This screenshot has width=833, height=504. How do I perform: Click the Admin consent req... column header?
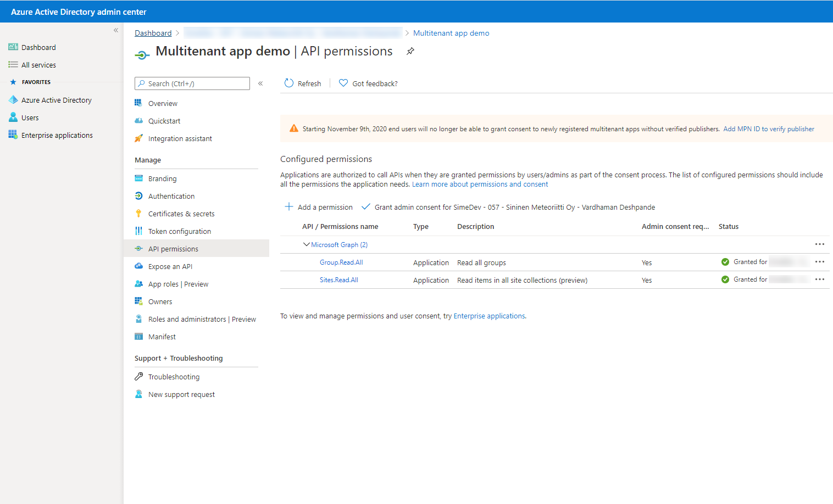[675, 226]
